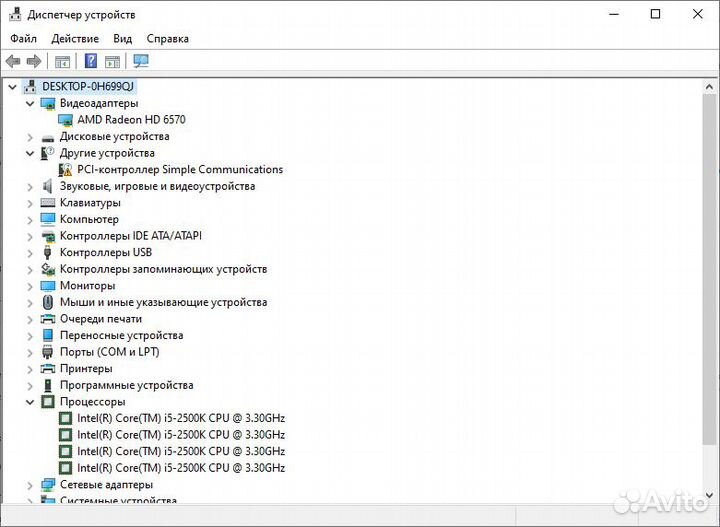
Task: Click the Другие устройства unknown device icon
Action: tap(47, 153)
